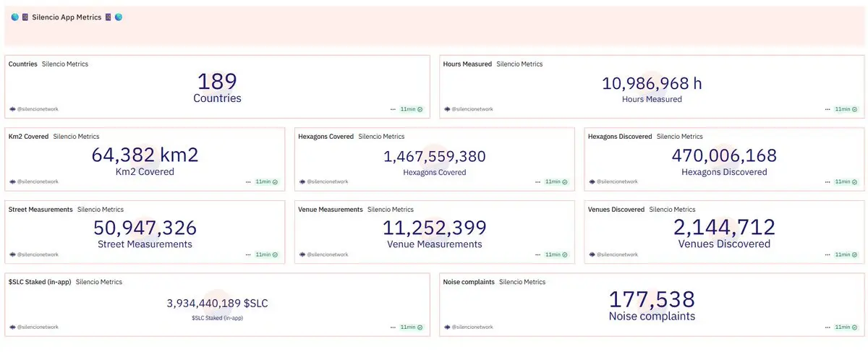Image resolution: width=868 pixels, height=352 pixels.
Task: Click the Venues Discovered card title
Action: 616,210
